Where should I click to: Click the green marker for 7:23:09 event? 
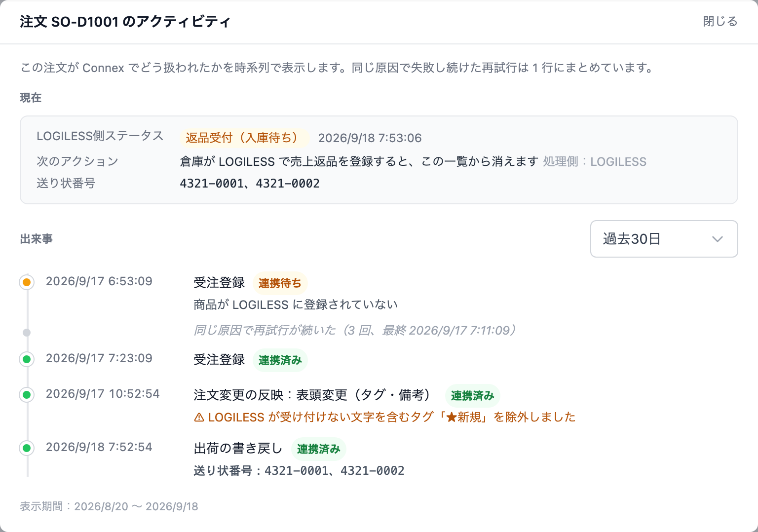coord(27,359)
